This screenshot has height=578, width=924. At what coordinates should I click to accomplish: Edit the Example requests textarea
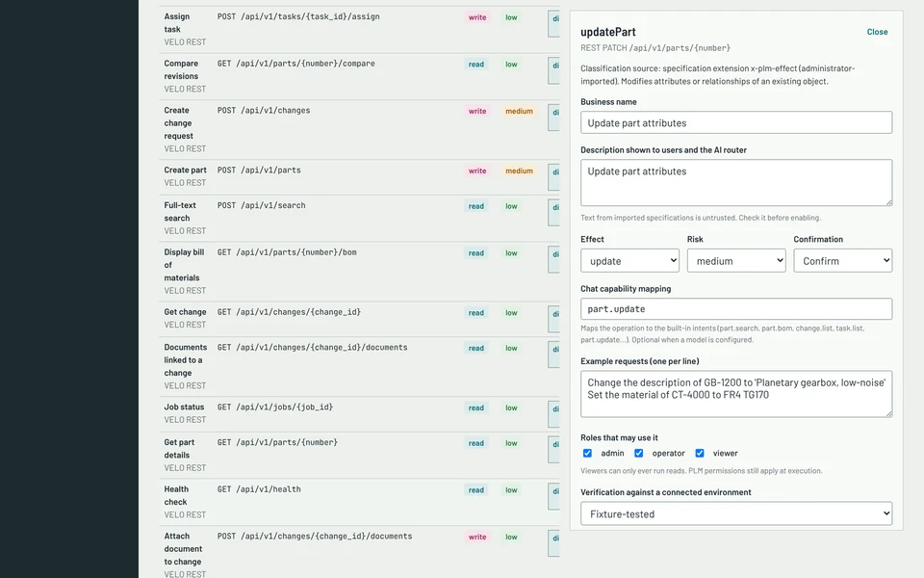tap(736, 394)
